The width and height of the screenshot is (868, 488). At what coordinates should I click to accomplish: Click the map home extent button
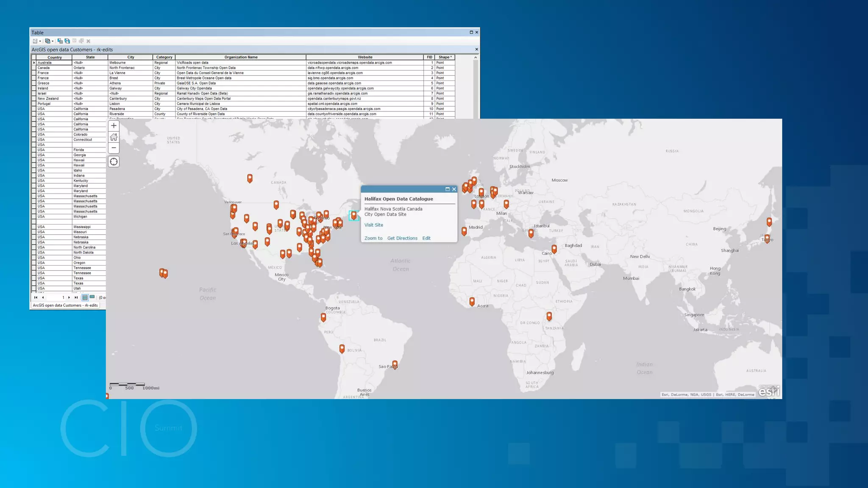(114, 137)
